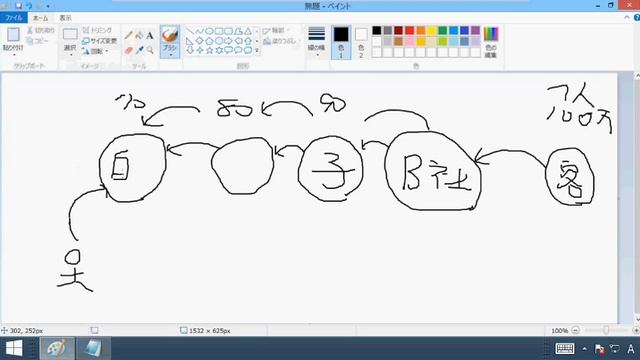Choose the Right arrow shape
Image resolution: width=640 pixels, height=360 pixels.
(x=229, y=41)
